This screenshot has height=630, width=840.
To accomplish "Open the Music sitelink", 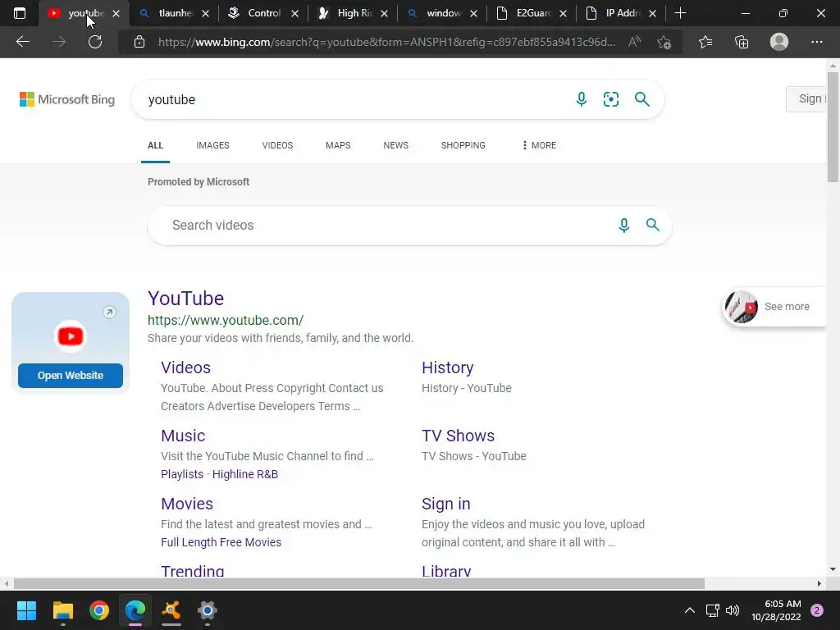I will pos(183,436).
